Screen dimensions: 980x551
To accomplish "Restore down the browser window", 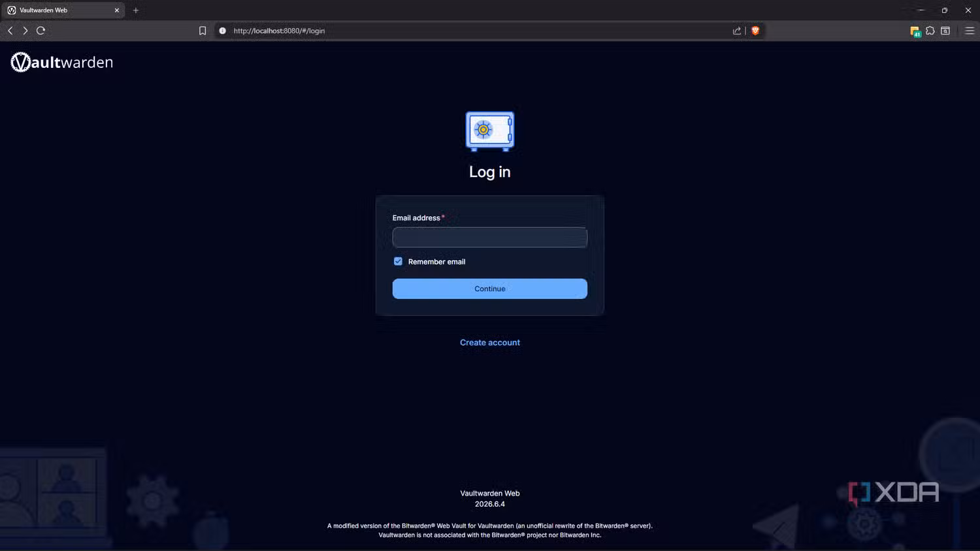I will (945, 10).
